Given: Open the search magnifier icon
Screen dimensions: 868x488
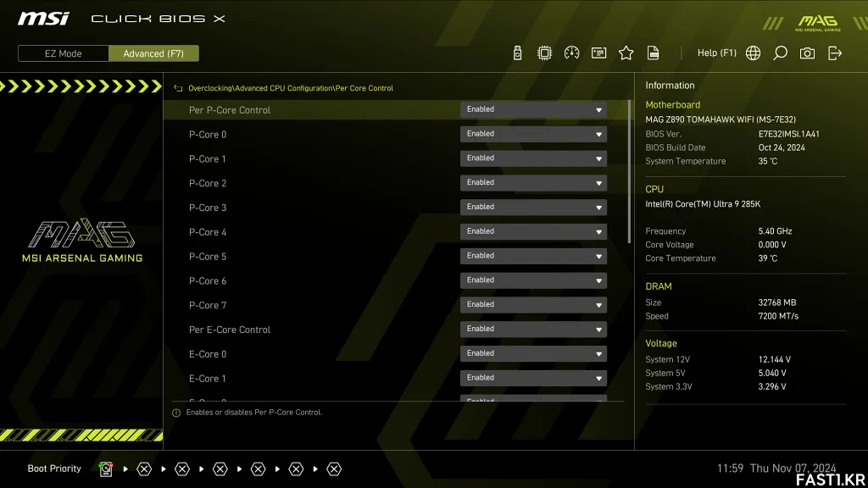Looking at the screenshot, I should [x=780, y=53].
